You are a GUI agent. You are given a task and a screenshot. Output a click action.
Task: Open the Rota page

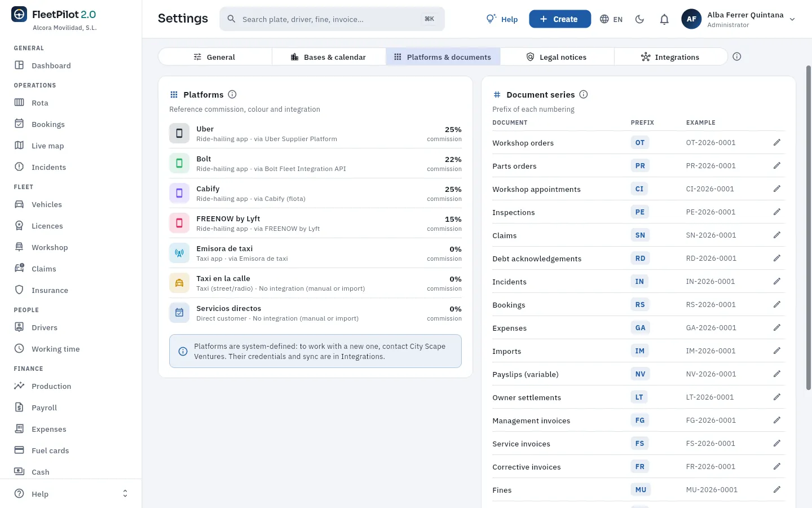pos(71,103)
